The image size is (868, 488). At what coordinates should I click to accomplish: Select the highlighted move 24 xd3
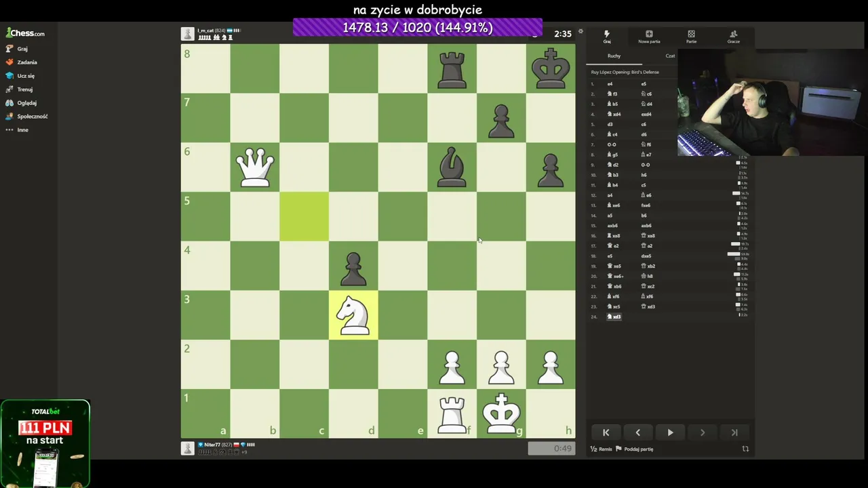point(614,317)
